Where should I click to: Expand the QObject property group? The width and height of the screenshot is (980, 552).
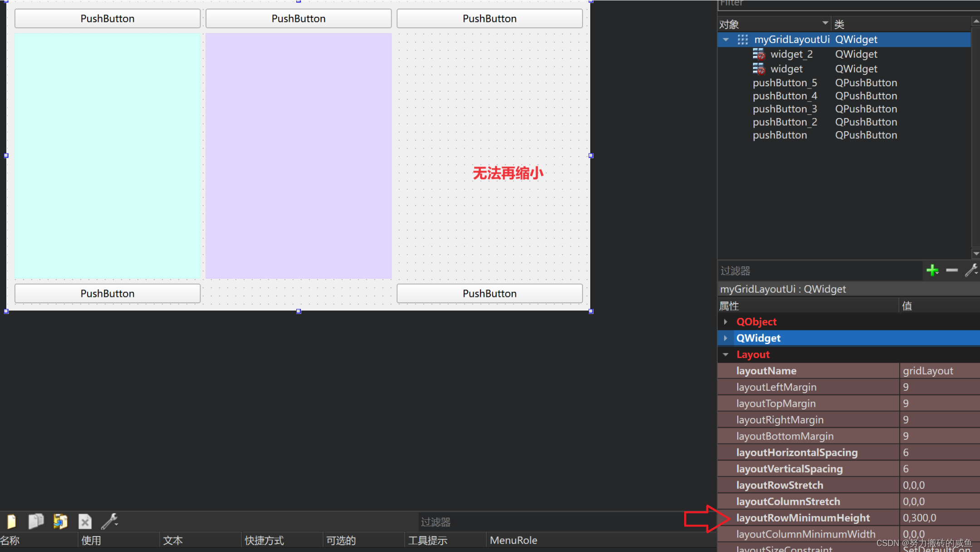tap(725, 322)
